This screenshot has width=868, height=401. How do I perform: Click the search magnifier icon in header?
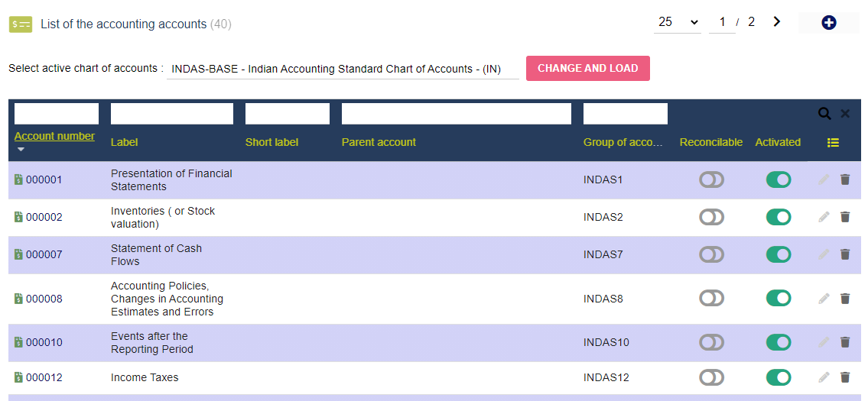click(825, 113)
